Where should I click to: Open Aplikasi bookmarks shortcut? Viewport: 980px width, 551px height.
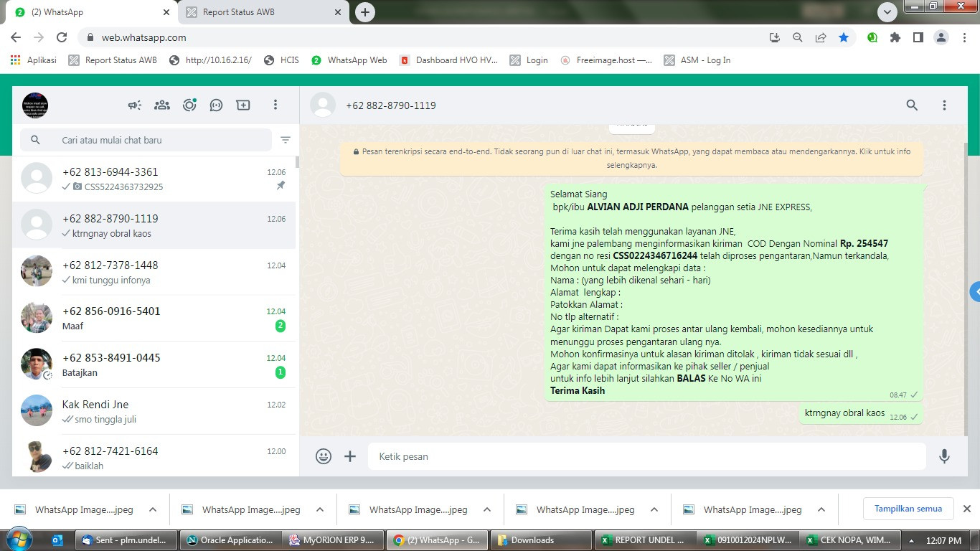tap(34, 60)
